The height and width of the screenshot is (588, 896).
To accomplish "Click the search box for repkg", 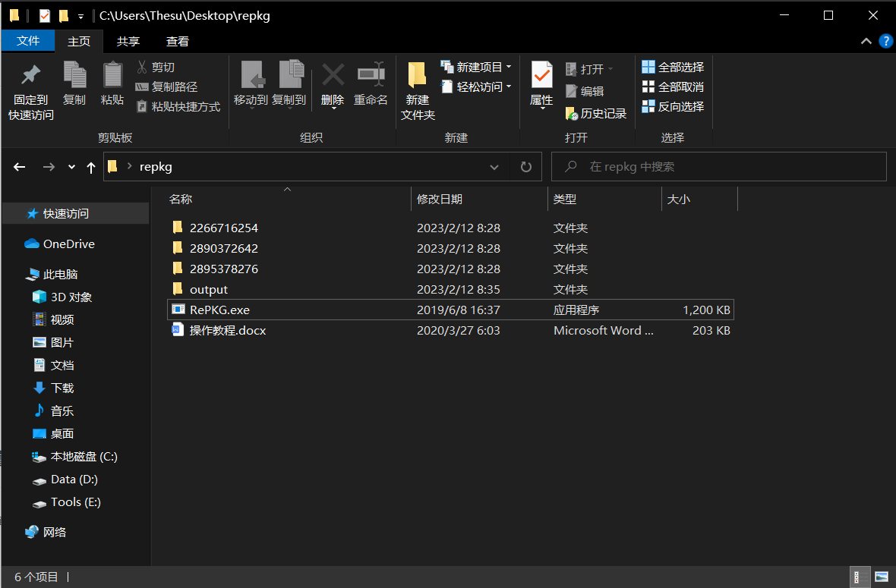I will (719, 167).
